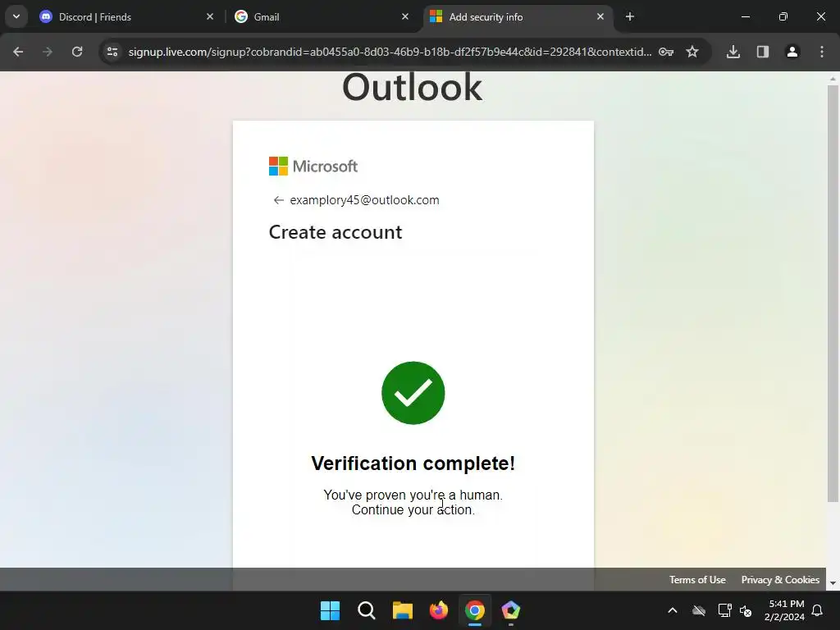Open File Explorer from taskbar
The width and height of the screenshot is (840, 630).
tap(402, 610)
